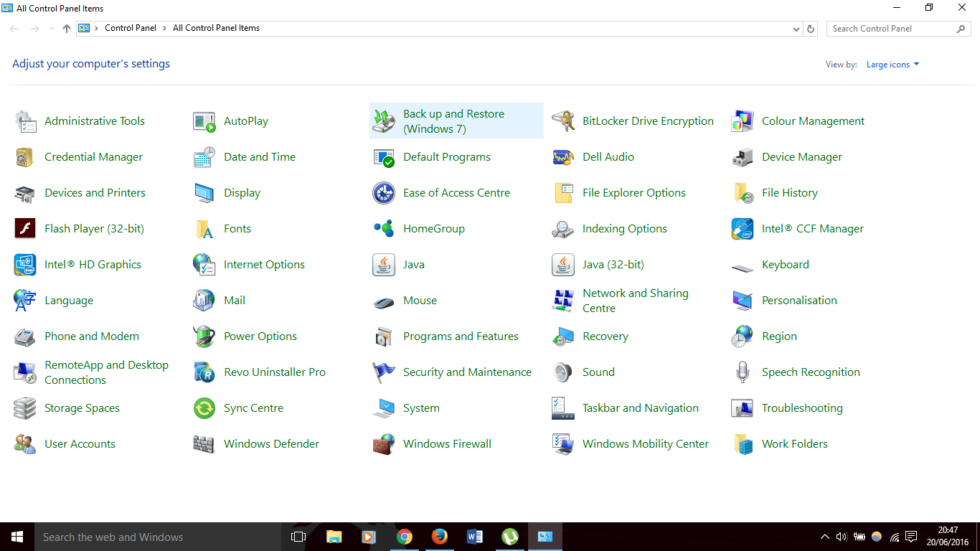Open the Intel HD Graphics icon
980x551 pixels.
tap(25, 265)
